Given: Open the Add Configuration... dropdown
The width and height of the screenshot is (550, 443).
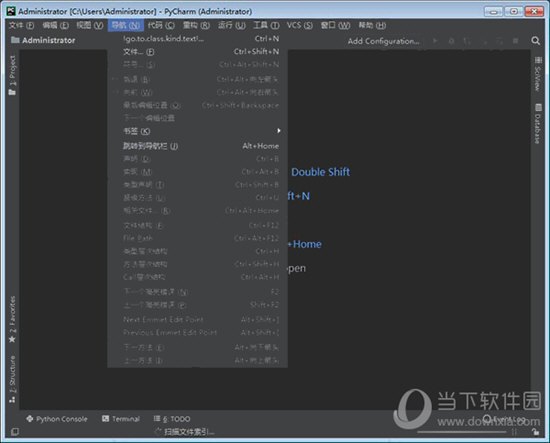Looking at the screenshot, I should pyautogui.click(x=383, y=41).
